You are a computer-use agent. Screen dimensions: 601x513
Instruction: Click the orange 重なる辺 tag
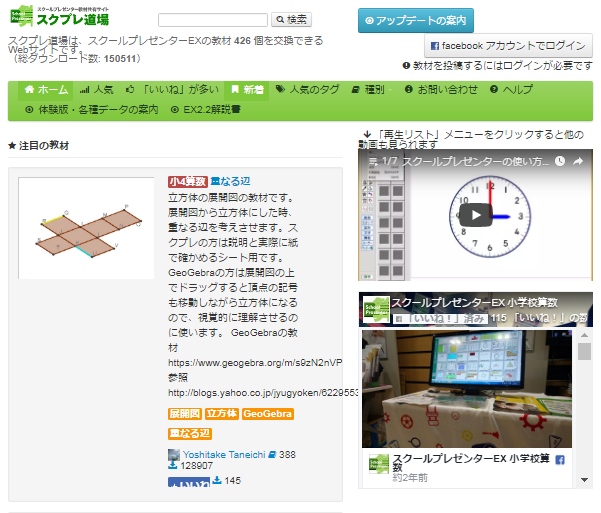tap(190, 434)
